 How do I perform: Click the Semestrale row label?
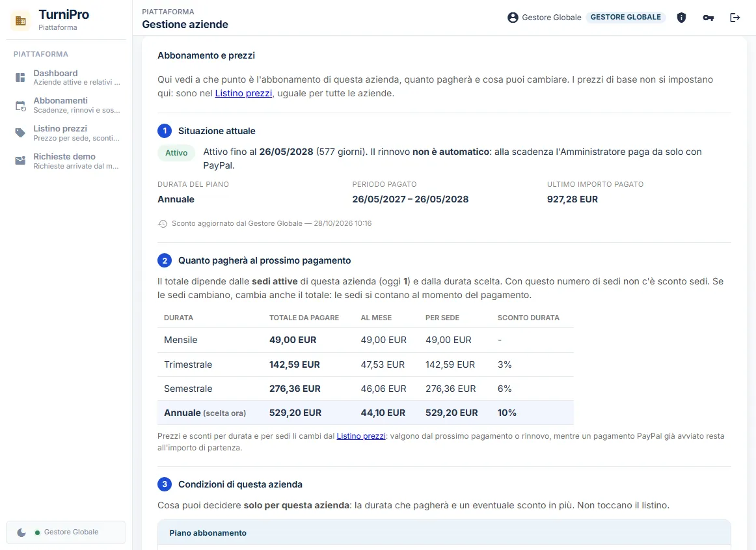coord(188,389)
